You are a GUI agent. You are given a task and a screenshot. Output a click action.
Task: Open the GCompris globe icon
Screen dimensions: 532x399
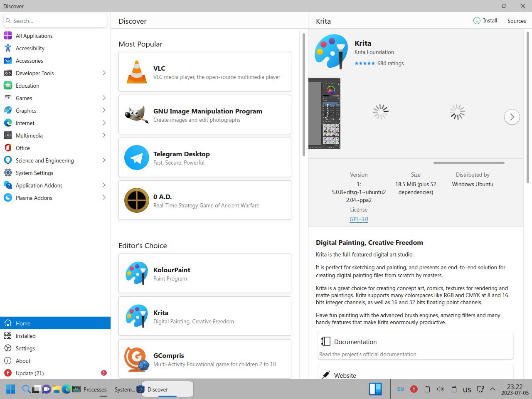pos(136,359)
